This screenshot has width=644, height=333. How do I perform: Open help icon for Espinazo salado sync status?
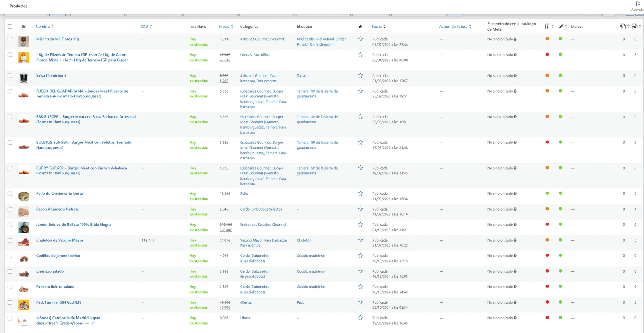515,271
